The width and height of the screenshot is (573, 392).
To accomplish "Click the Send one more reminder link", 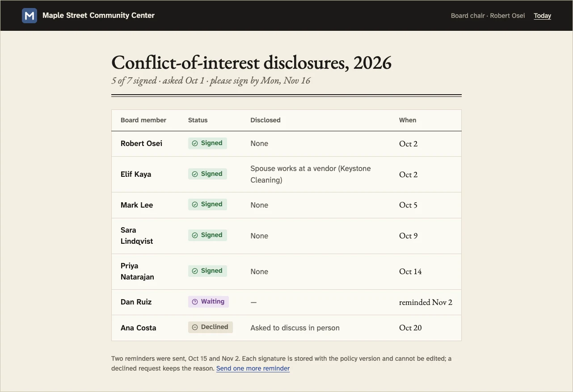I will [253, 368].
